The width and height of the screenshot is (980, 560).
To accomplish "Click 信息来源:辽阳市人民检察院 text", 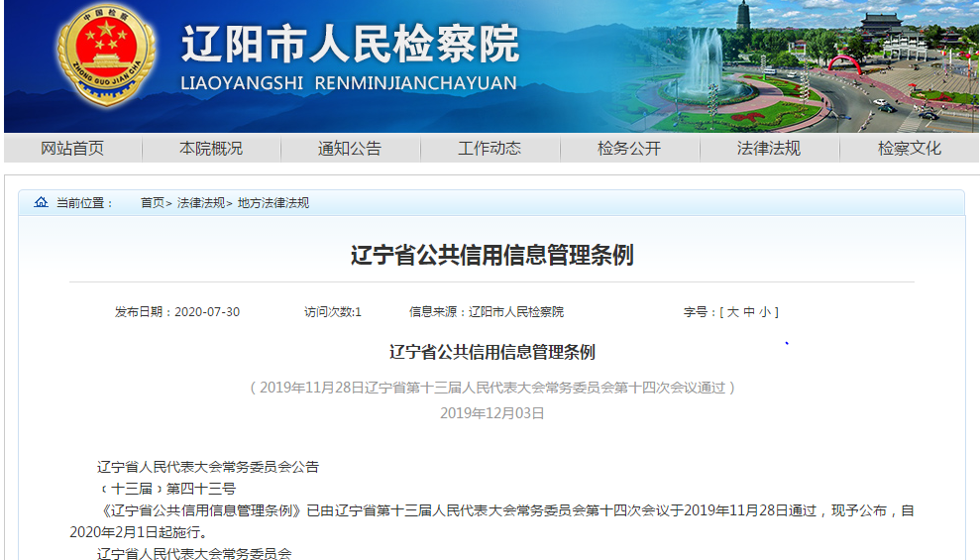I will (487, 312).
